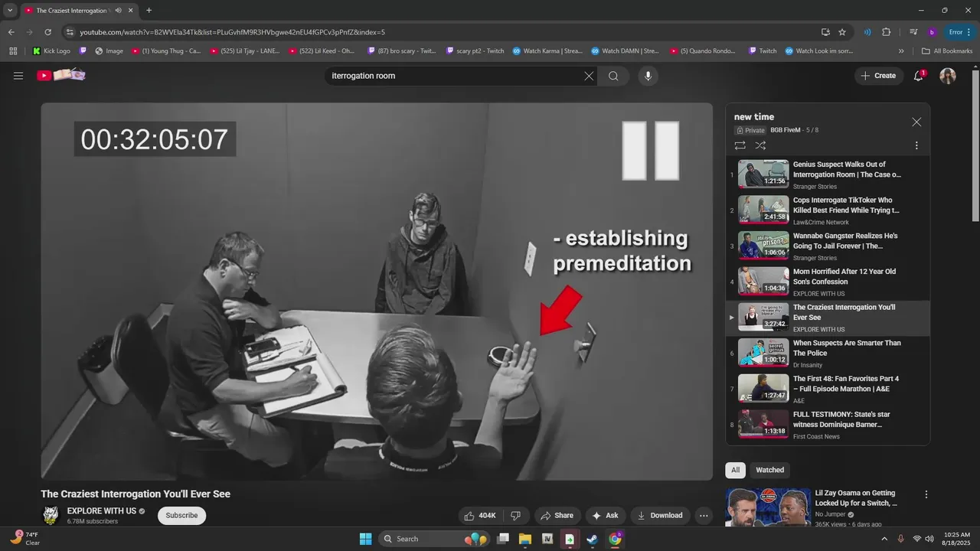Focus the YouTube search field

(455, 76)
